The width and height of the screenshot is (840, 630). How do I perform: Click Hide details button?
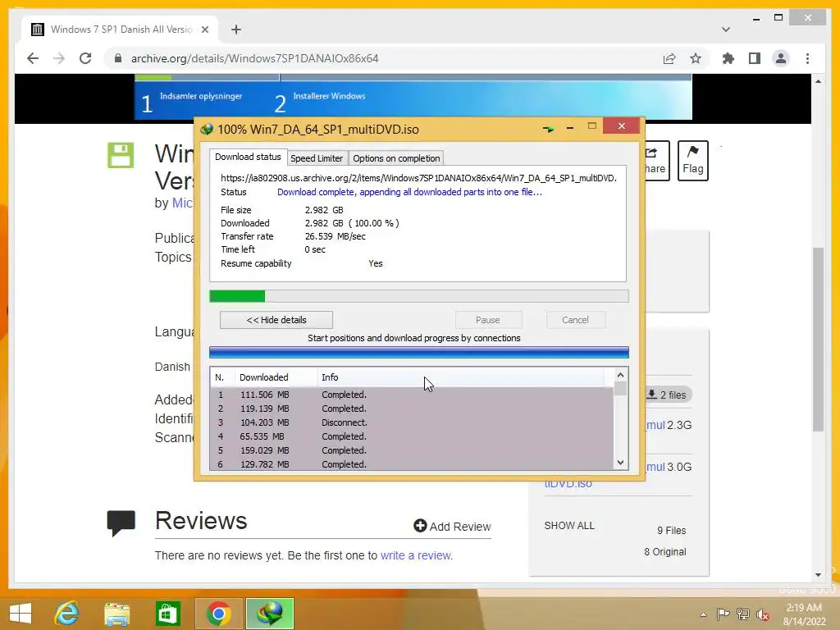point(276,320)
